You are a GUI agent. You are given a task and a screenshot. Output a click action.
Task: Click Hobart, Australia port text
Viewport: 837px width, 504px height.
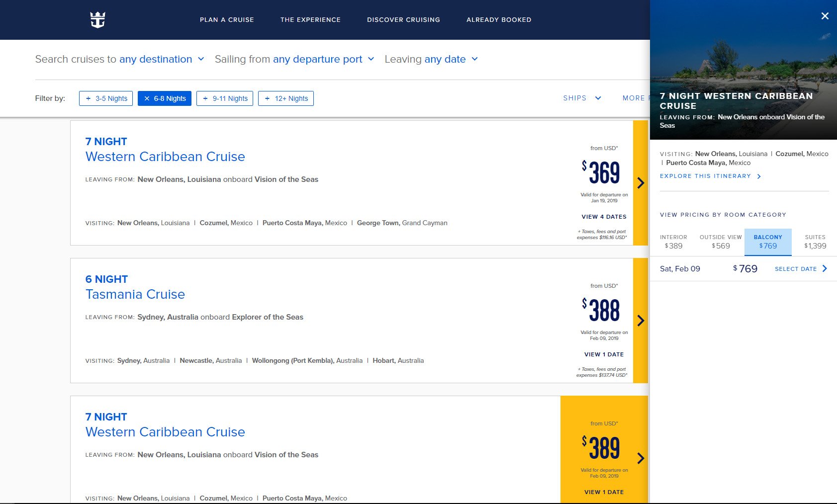pyautogui.click(x=398, y=361)
